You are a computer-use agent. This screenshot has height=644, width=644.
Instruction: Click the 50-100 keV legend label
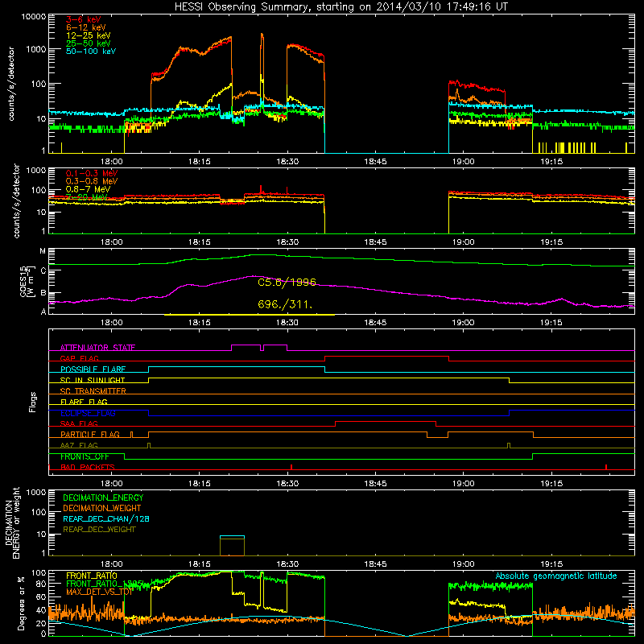pos(91,52)
